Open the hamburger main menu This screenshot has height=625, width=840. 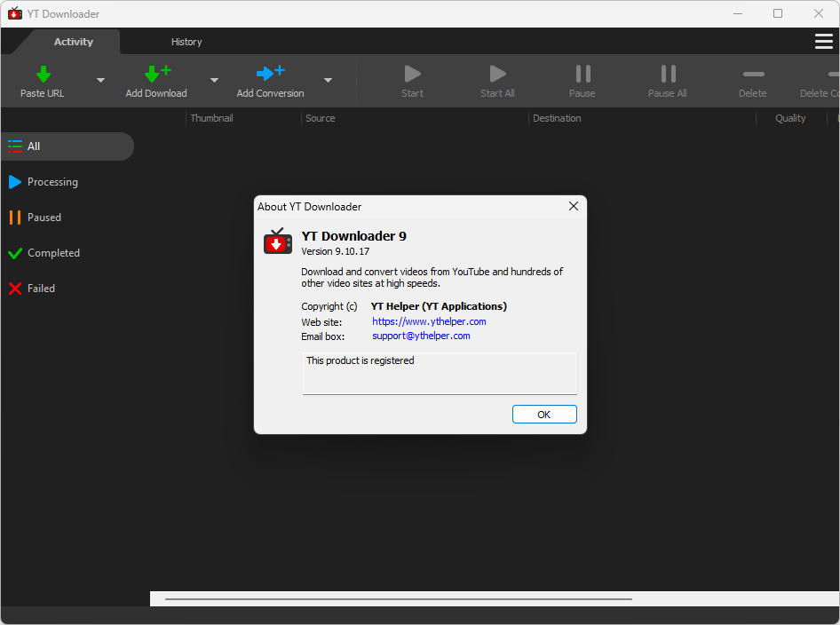pyautogui.click(x=823, y=41)
